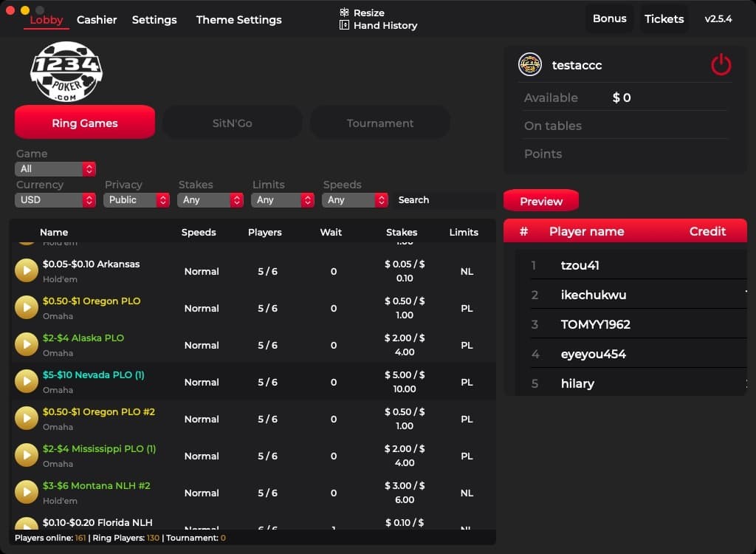The width and height of the screenshot is (756, 554).
Task: Click play icon for $0.05-$0.10 Arkansas table
Action: click(27, 271)
